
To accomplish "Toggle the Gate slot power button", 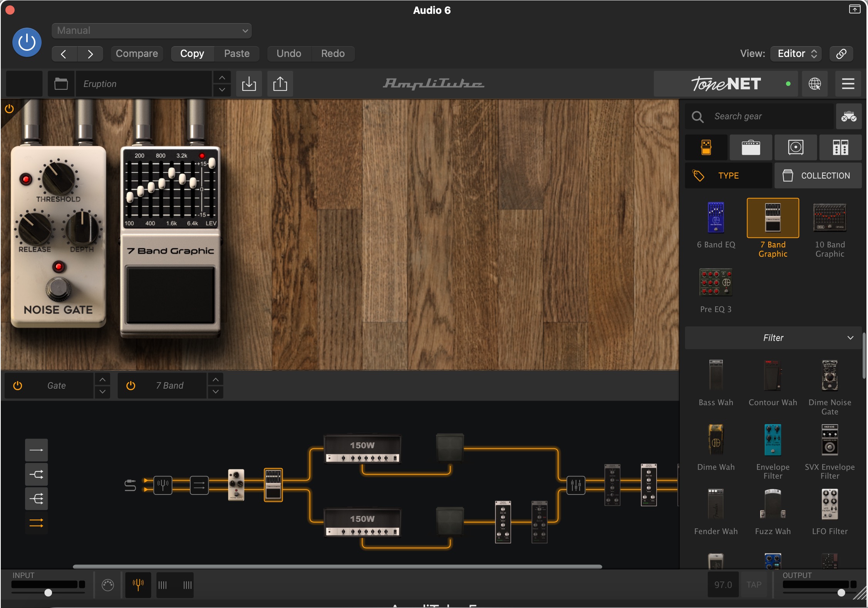I will pos(18,386).
